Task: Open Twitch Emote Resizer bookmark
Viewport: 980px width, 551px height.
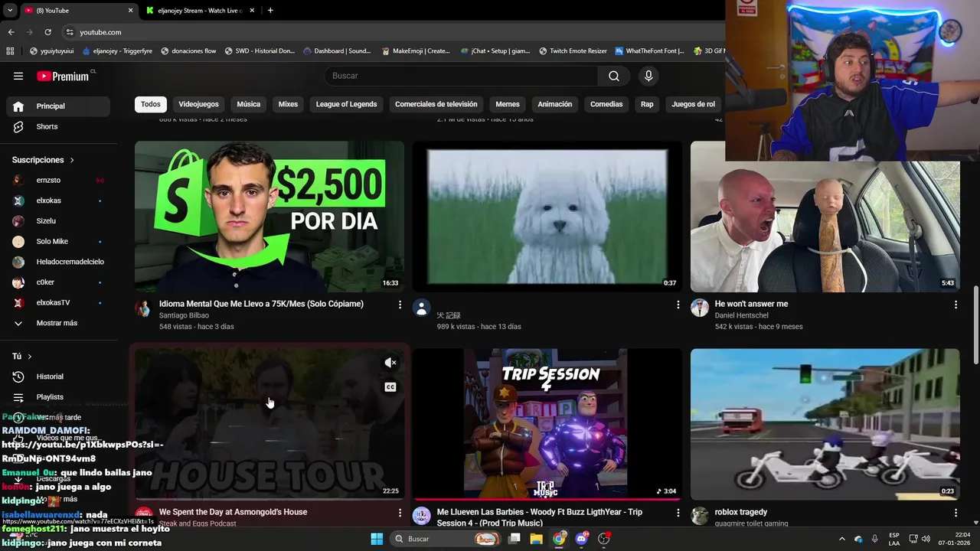Action: [573, 51]
